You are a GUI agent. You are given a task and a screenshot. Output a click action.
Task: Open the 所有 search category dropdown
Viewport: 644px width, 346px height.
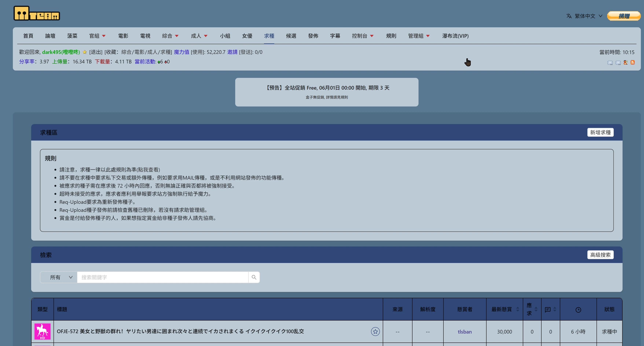[58, 277]
